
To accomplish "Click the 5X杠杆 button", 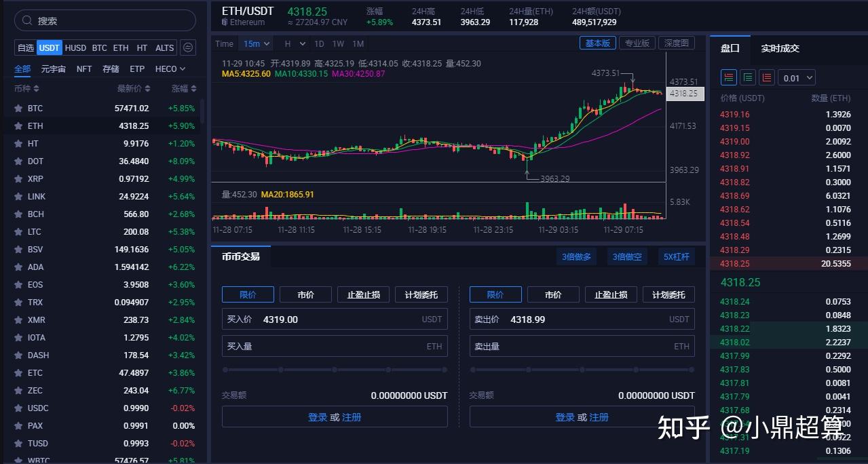I will pyautogui.click(x=676, y=256).
